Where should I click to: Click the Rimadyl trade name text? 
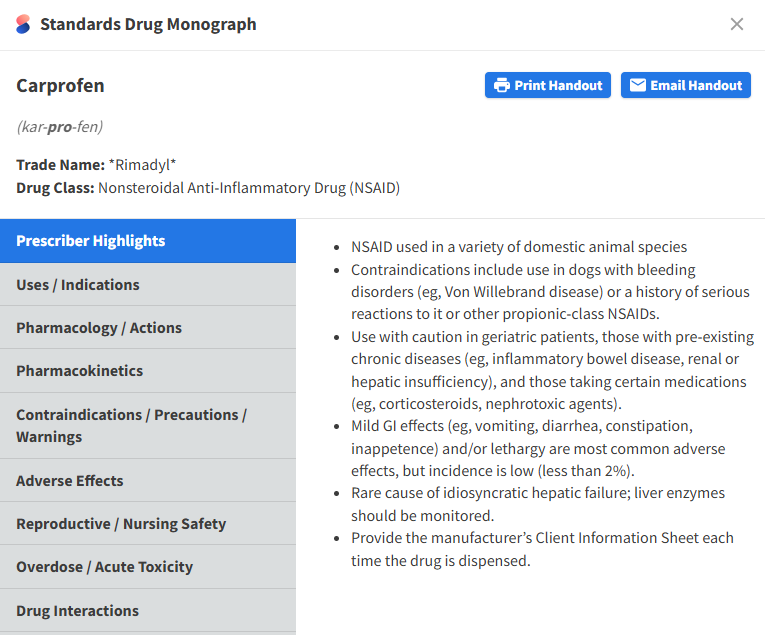coord(142,165)
